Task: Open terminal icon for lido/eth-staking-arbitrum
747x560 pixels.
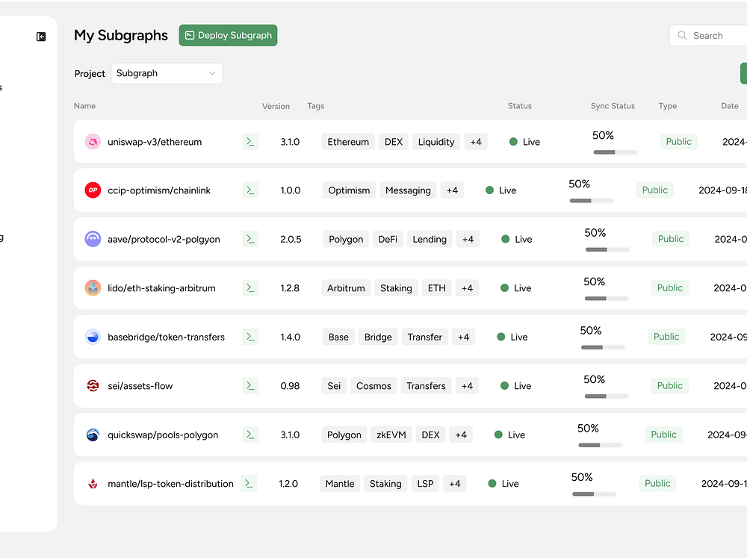Action: 250,288
